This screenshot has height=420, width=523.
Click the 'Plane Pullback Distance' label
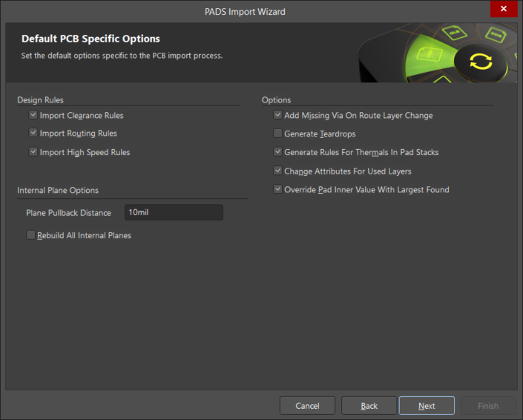tap(69, 213)
